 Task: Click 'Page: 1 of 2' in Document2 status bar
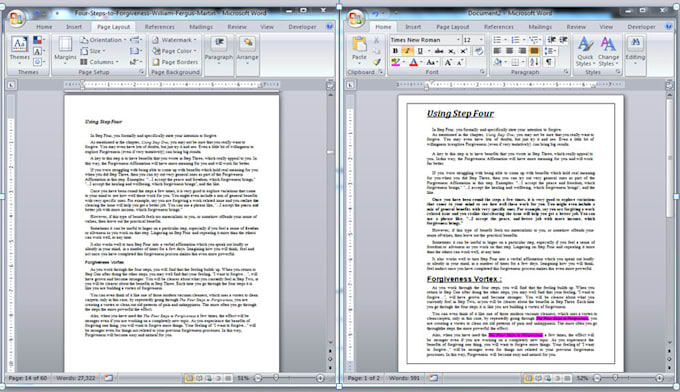tap(363, 378)
